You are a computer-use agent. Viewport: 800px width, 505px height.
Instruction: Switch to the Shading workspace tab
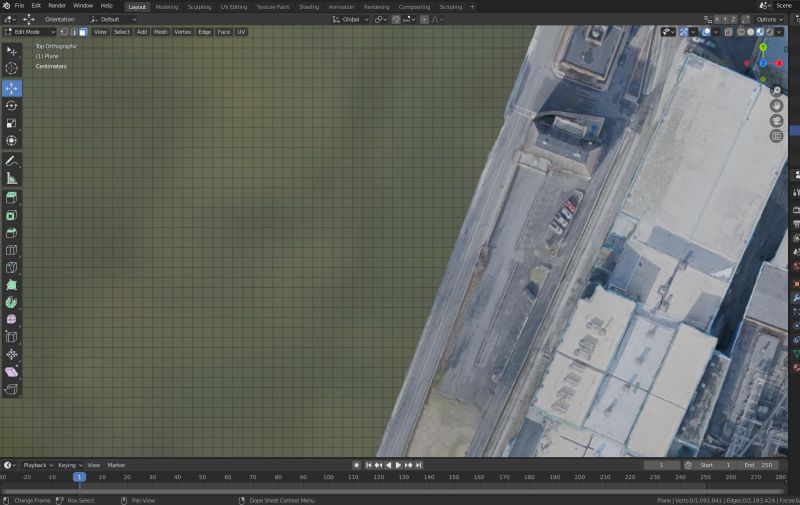point(309,7)
